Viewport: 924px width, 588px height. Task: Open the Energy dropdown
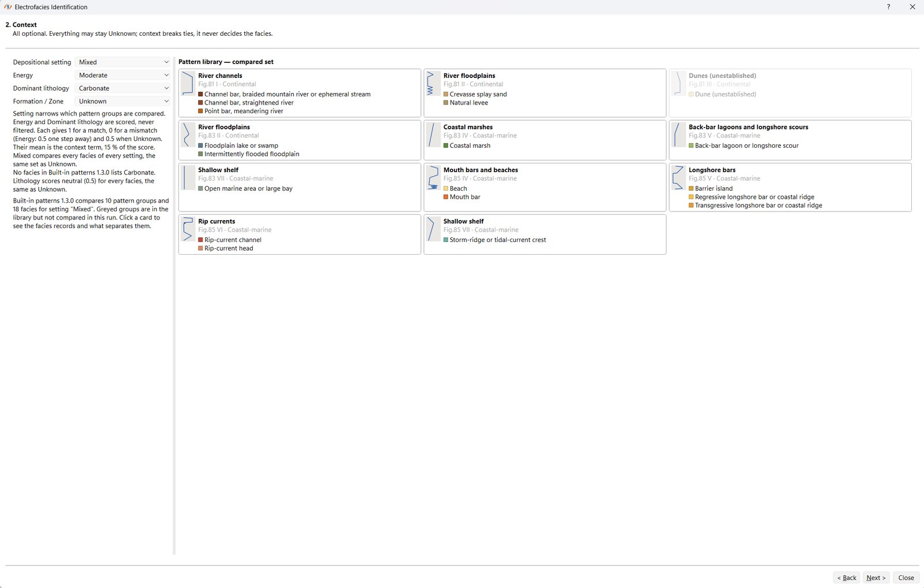[x=123, y=75]
